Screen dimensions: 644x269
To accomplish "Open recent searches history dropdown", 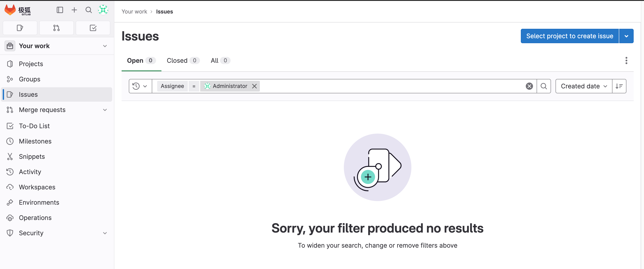I will coord(140,86).
